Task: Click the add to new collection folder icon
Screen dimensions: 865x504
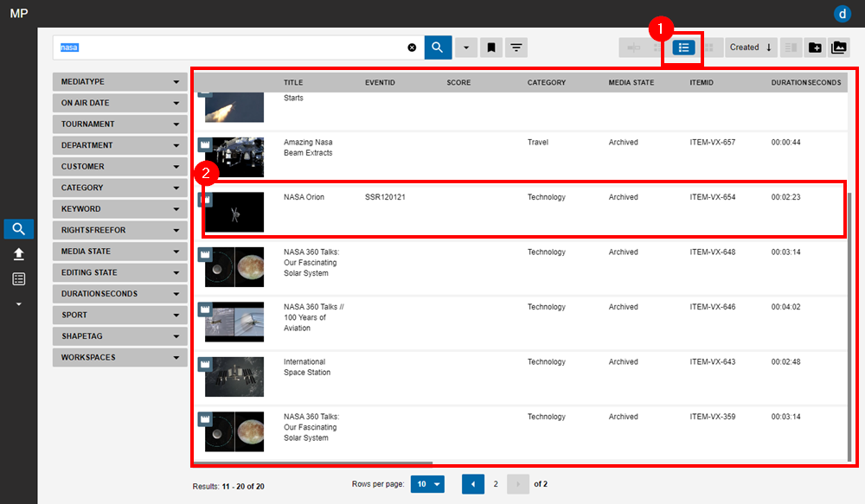Action: click(815, 48)
